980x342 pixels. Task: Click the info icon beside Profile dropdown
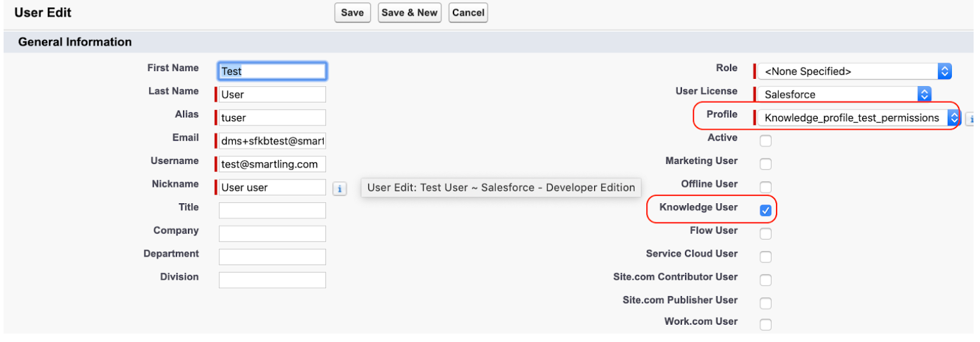click(x=970, y=119)
